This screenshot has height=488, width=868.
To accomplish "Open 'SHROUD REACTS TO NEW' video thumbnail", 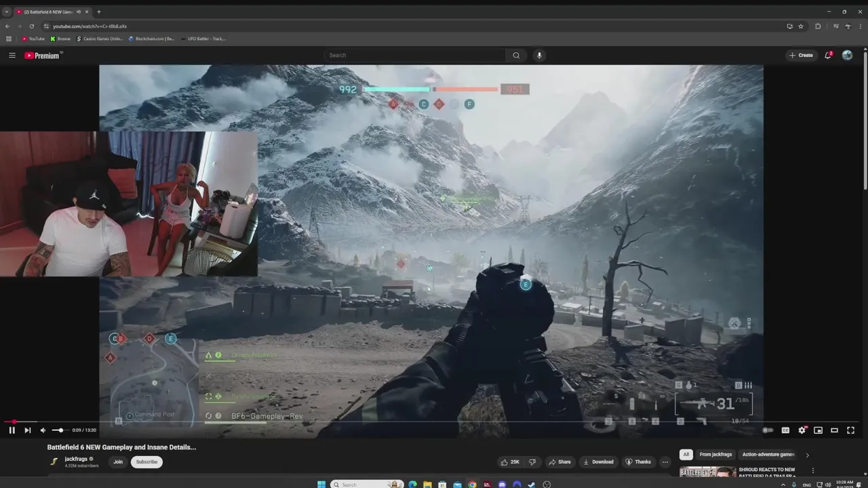I will (x=707, y=472).
